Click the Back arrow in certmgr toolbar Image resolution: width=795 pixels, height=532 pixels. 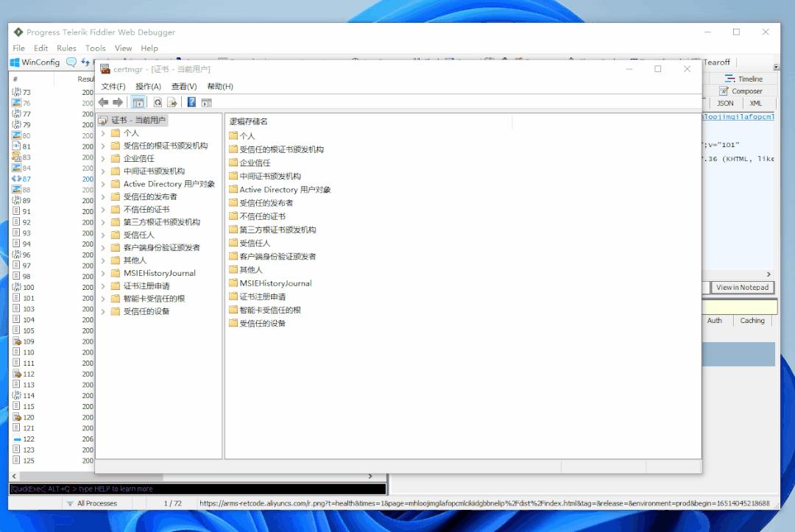[x=102, y=102]
